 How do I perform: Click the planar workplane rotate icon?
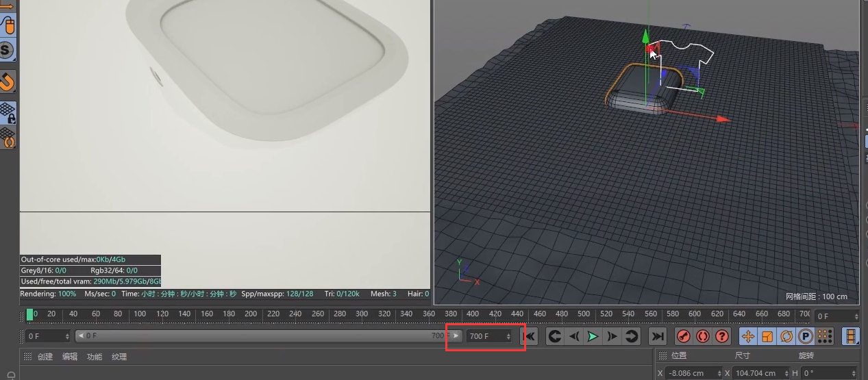click(x=8, y=138)
